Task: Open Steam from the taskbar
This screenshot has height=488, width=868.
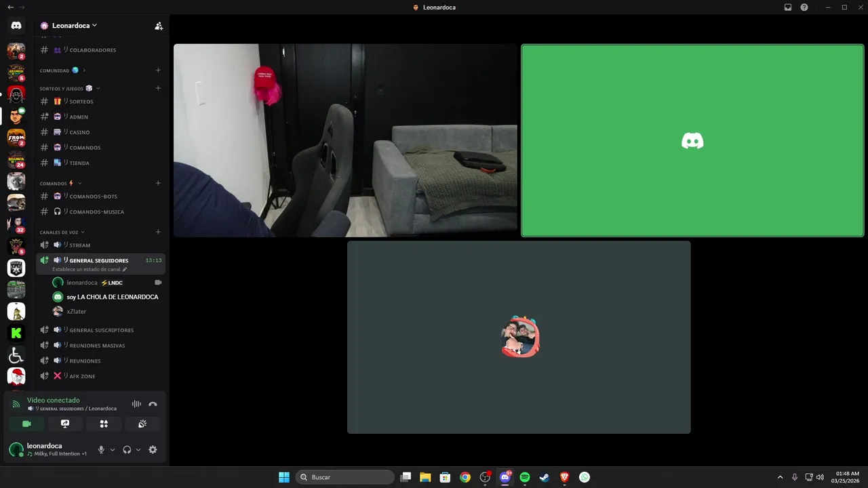Action: click(545, 477)
